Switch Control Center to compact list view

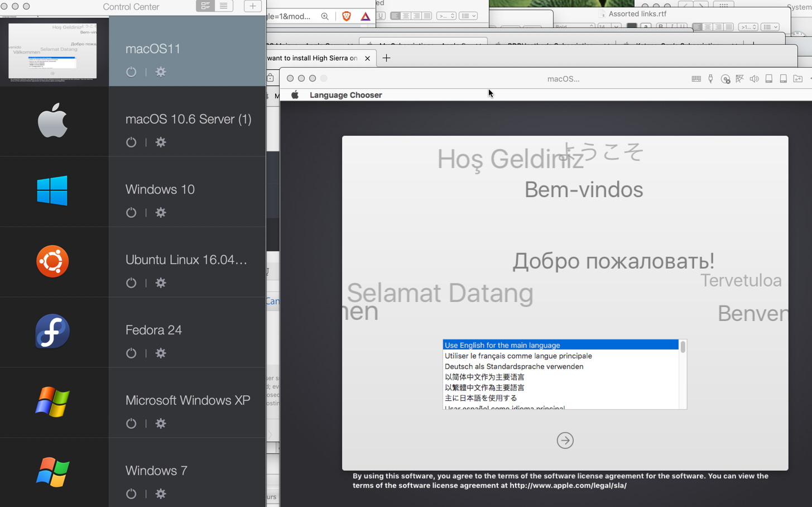click(224, 6)
